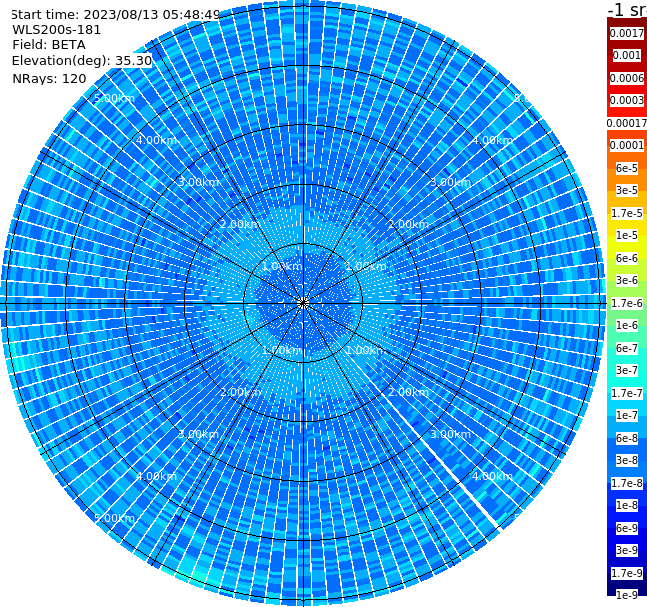647x607 pixels.
Task: Click the Field: BETA label
Action: [49, 45]
